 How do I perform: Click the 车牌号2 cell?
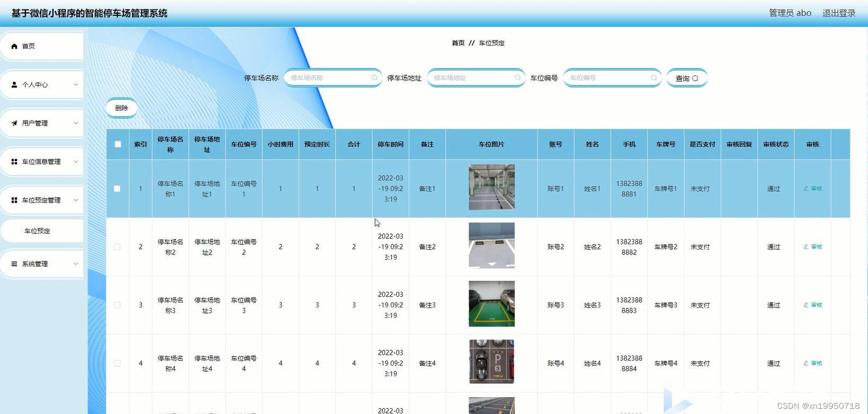tap(666, 247)
